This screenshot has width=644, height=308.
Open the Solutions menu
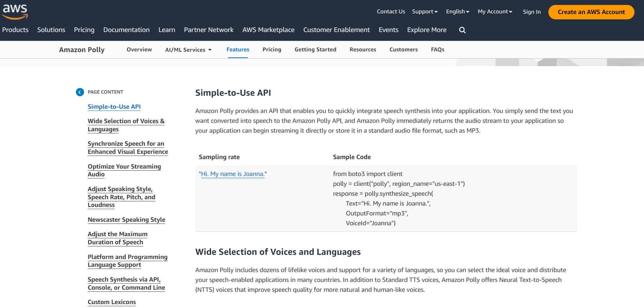tap(51, 30)
